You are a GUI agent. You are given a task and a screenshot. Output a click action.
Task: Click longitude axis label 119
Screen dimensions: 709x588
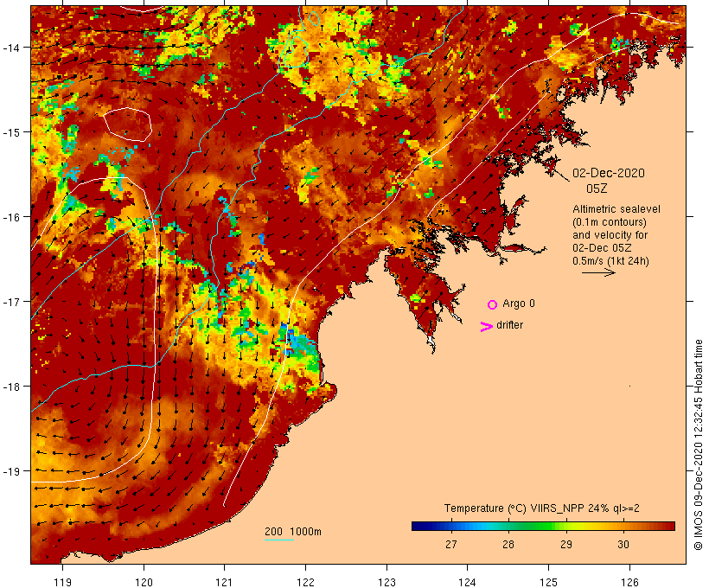coord(63,583)
